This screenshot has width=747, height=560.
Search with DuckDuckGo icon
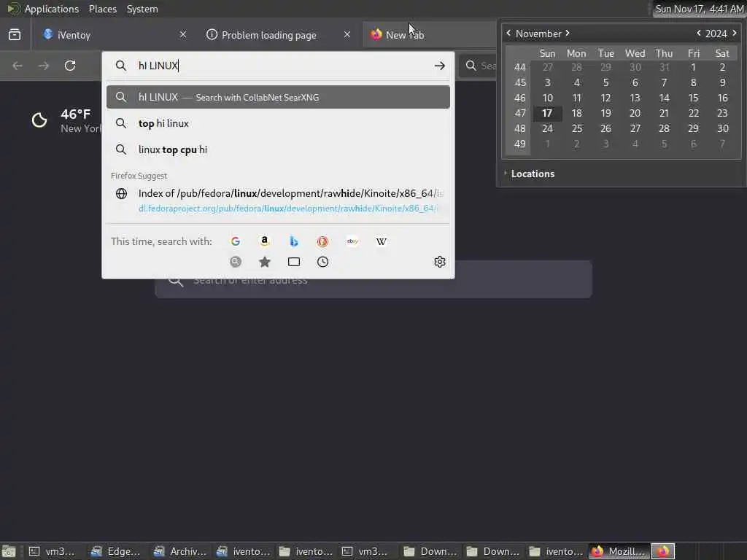[x=323, y=241]
